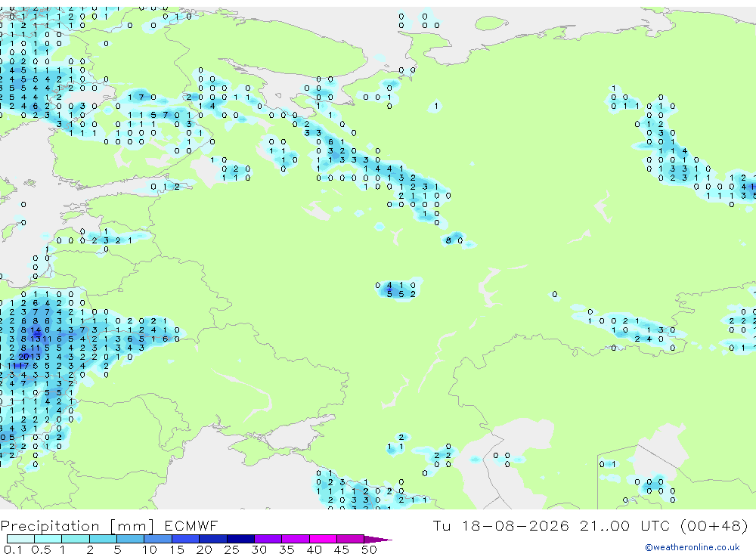Screen dimensions: 756x554
Task: Click the "ECMWF" model label
Action: click(x=191, y=525)
